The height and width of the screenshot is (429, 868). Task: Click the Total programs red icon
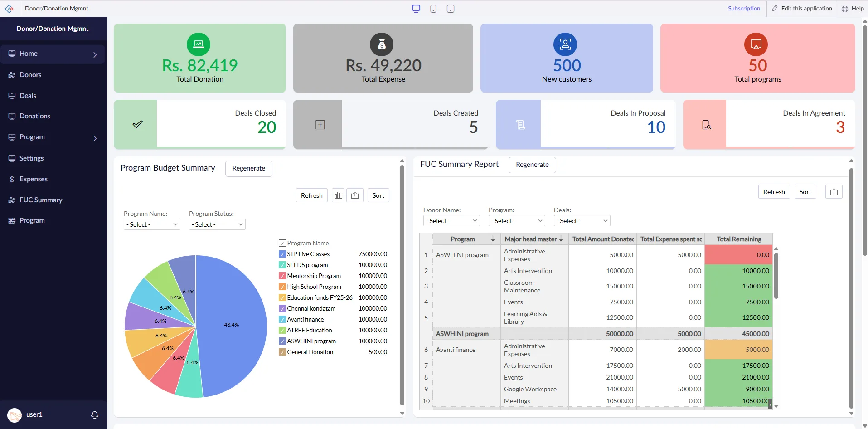tap(756, 44)
